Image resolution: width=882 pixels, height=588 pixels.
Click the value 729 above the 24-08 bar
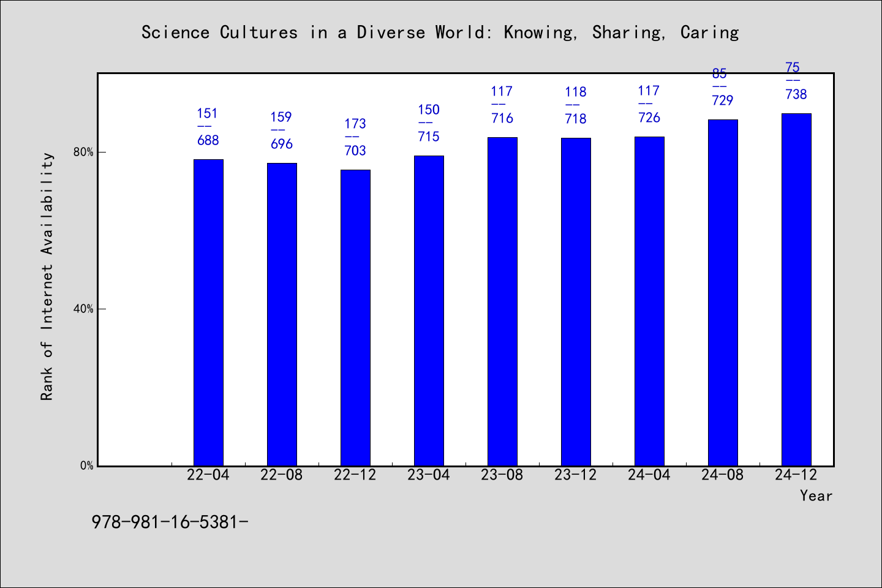723,100
